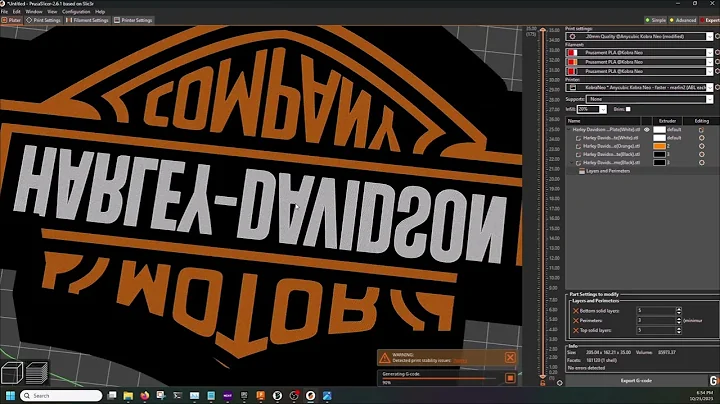Viewport: 720px width, 404px height.
Task: Switch to the Printer Settings tab
Action: (133, 20)
